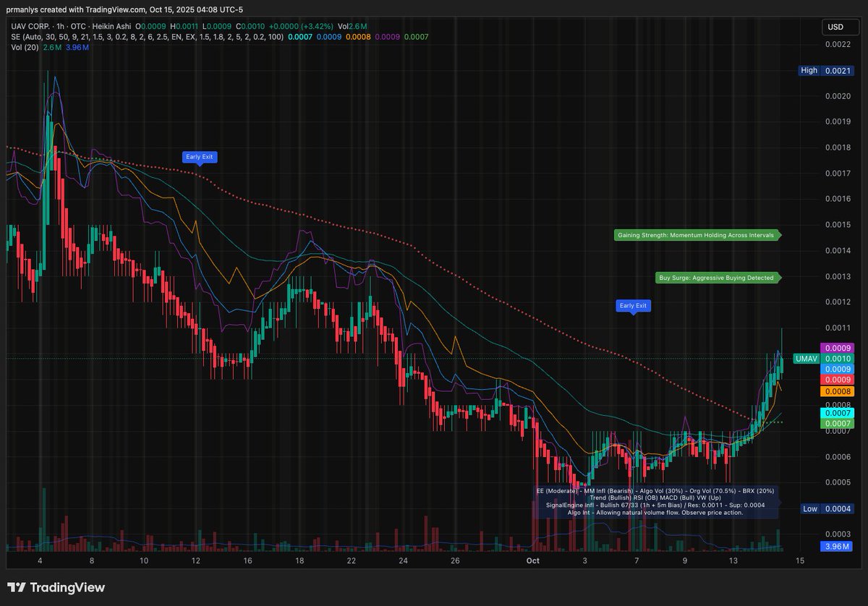The height and width of the screenshot is (606, 868).
Task: Click the green 0.0007 price axis tag
Action: click(838, 423)
